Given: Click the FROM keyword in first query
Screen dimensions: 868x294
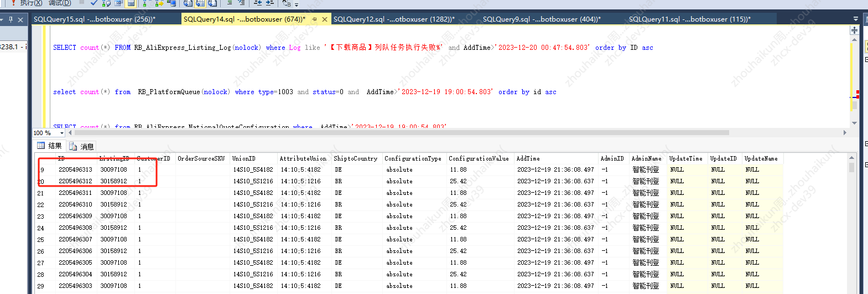Looking at the screenshot, I should pos(123,48).
